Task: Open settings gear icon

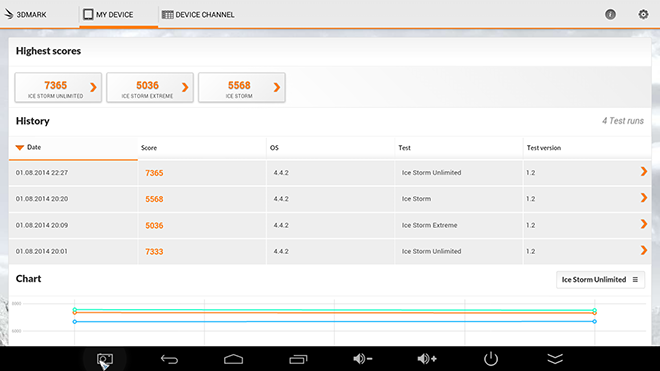Action: (643, 15)
